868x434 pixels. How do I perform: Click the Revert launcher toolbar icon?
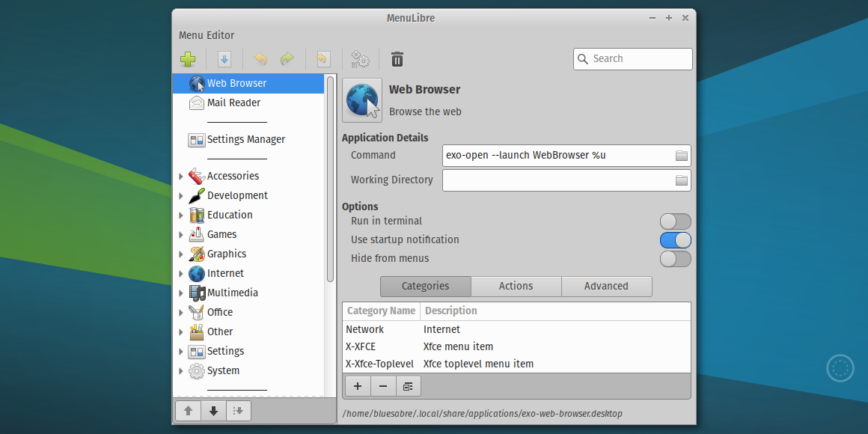(x=322, y=58)
